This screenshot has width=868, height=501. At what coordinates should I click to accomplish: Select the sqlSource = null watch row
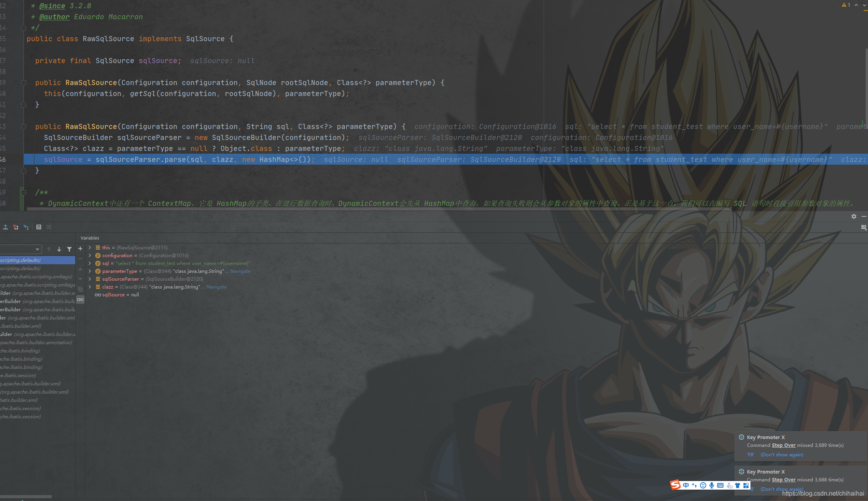pos(117,295)
